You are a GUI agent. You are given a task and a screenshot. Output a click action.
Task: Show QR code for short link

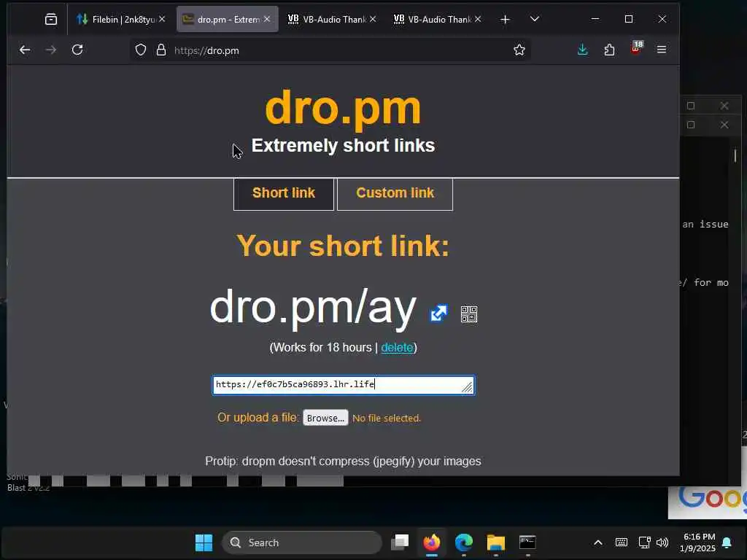(469, 314)
